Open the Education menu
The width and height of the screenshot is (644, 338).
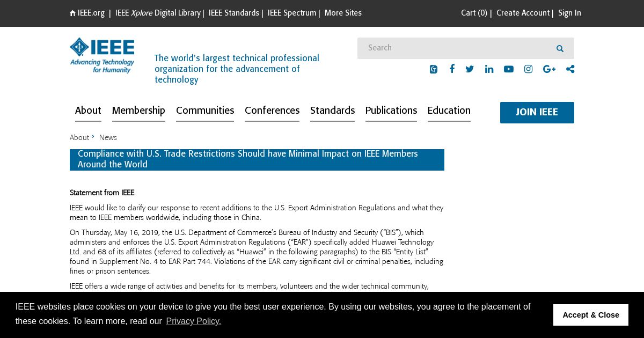pos(449,111)
